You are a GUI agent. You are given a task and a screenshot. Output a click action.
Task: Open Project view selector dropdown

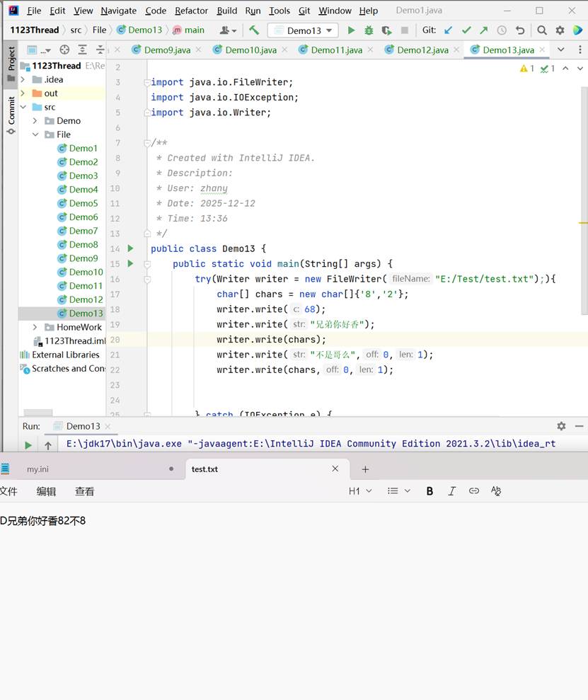point(39,50)
